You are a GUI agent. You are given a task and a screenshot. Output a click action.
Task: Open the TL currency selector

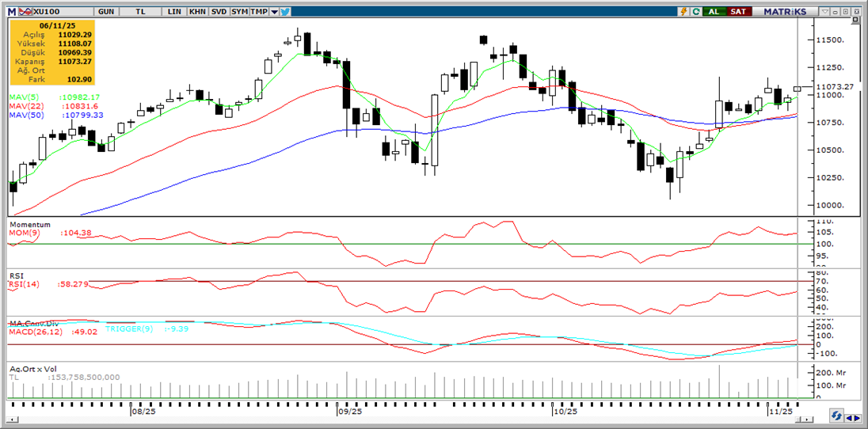point(140,12)
